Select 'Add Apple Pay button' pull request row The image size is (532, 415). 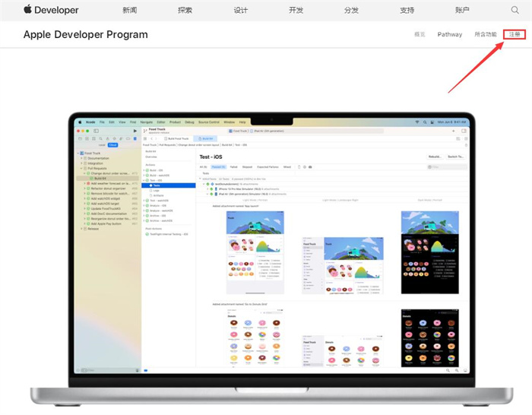tap(110, 223)
